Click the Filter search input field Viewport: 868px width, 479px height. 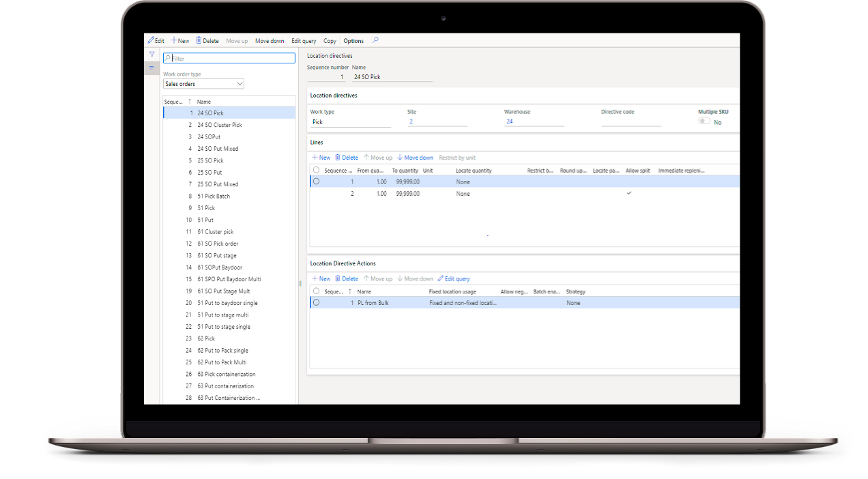click(x=232, y=59)
